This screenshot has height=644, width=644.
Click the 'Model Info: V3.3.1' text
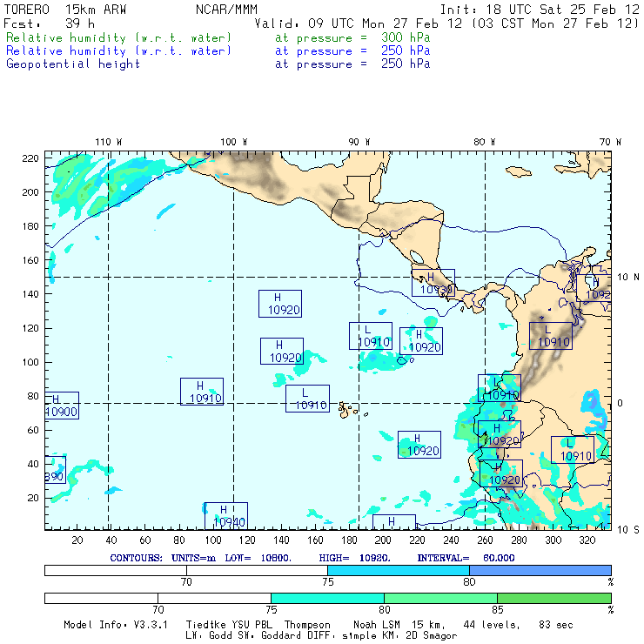(116, 625)
